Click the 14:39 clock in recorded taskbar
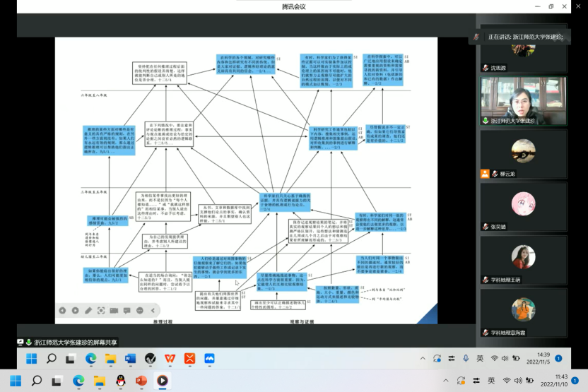 click(x=538, y=358)
